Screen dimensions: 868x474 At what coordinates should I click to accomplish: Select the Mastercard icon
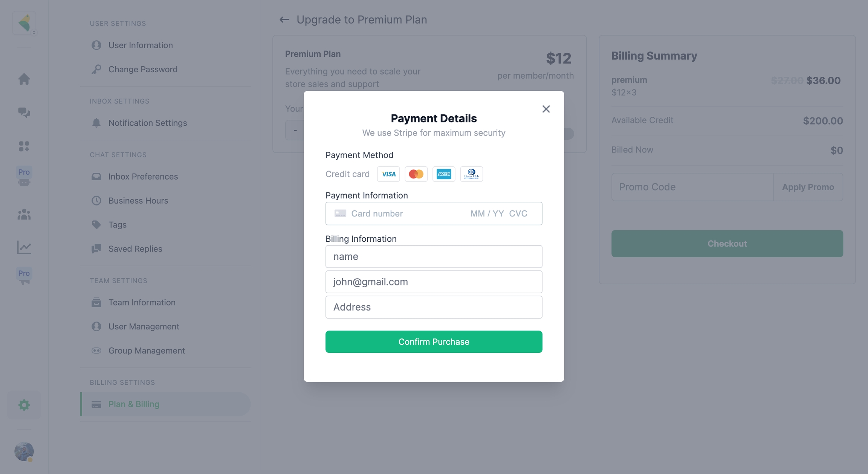[416, 174]
